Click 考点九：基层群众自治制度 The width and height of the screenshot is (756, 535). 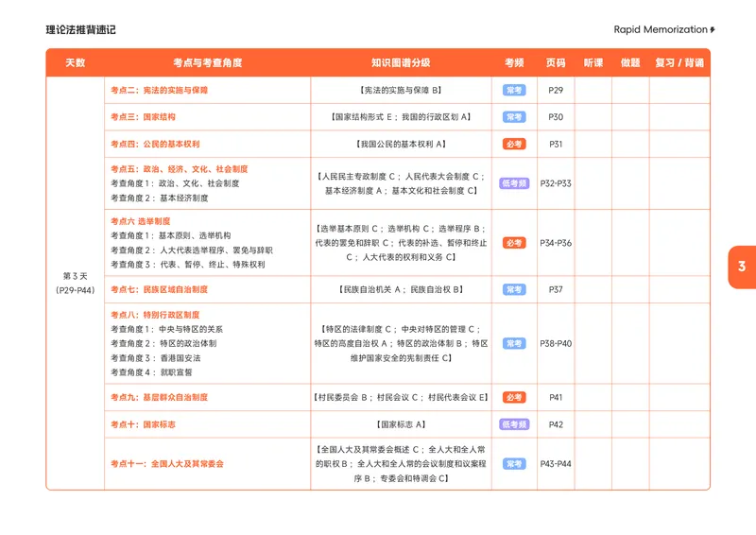point(159,398)
